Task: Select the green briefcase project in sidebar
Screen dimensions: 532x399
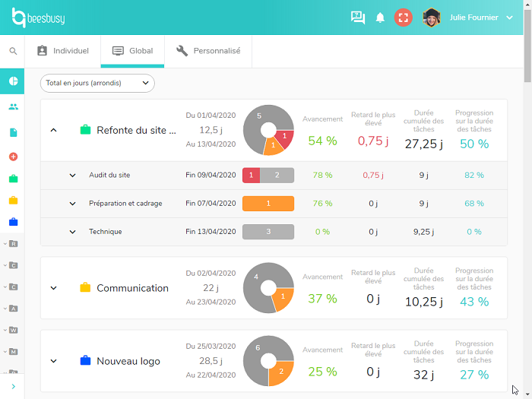Action: (x=13, y=179)
